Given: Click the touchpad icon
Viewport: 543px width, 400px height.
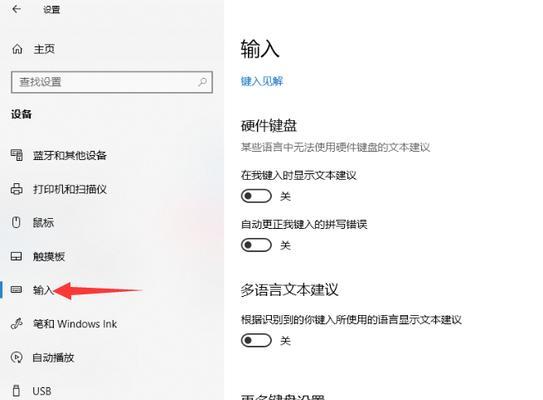Looking at the screenshot, I should (16, 256).
